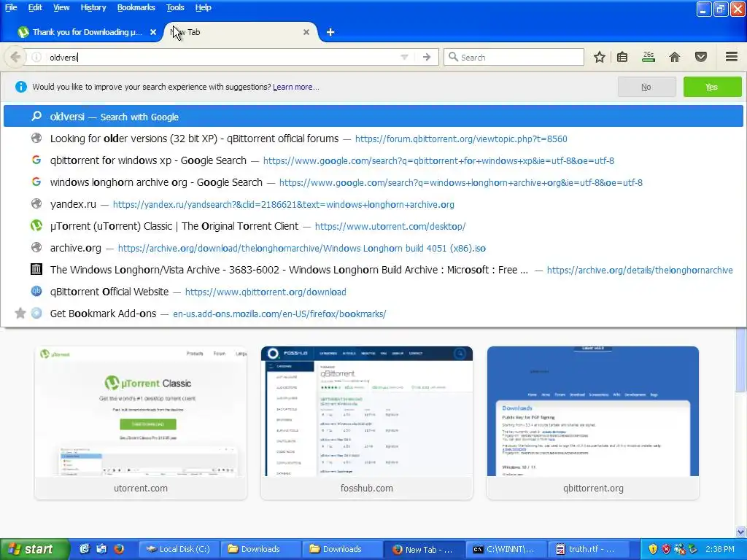Select Looking for older versions qBittorrent forum result
The height and width of the screenshot is (560, 747).
[373, 139]
